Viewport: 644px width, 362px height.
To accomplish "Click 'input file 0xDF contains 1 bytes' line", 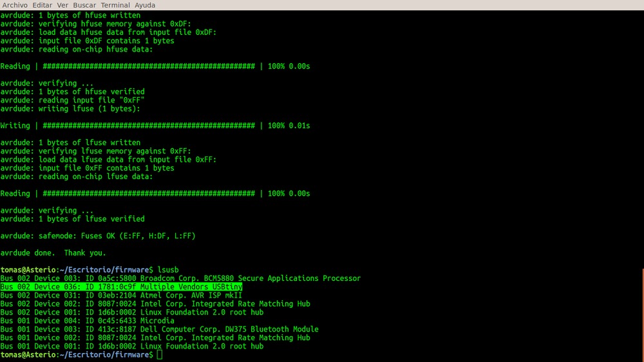I will pyautogui.click(x=87, y=41).
